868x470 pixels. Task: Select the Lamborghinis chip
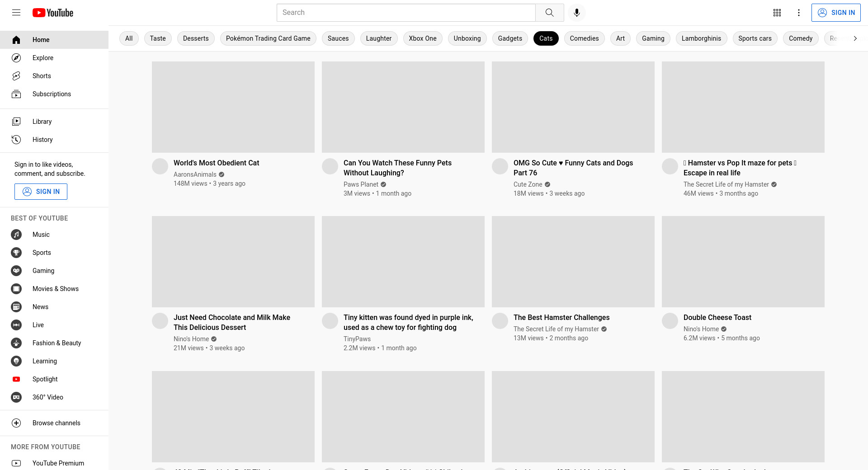click(702, 38)
